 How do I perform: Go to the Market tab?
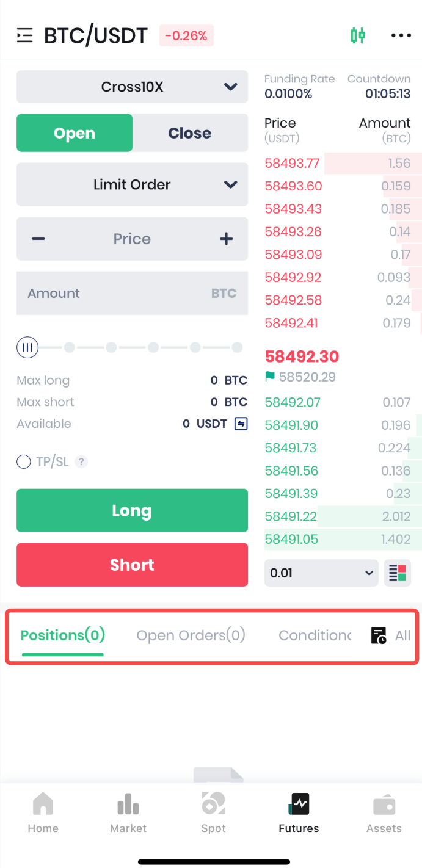[x=128, y=812]
